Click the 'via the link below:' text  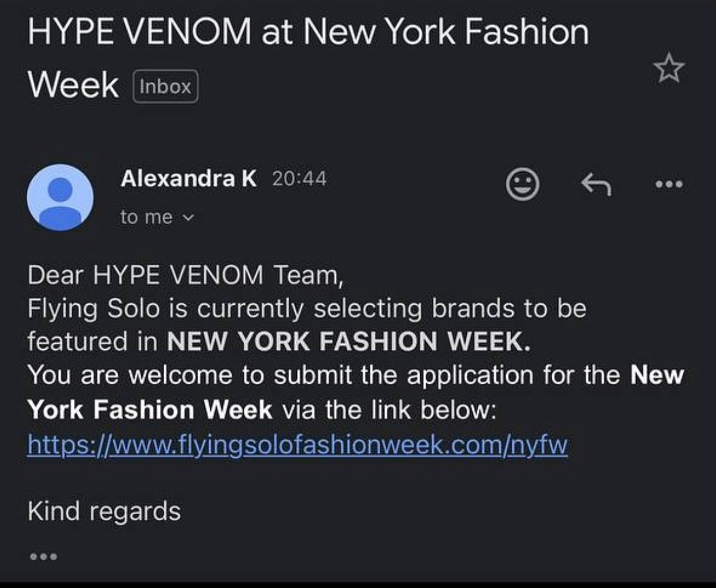point(389,410)
